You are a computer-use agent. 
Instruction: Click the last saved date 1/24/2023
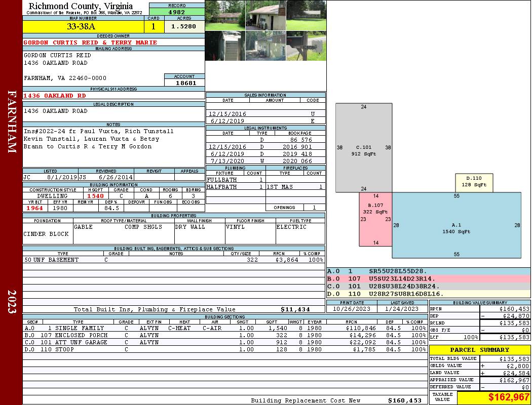point(402,309)
